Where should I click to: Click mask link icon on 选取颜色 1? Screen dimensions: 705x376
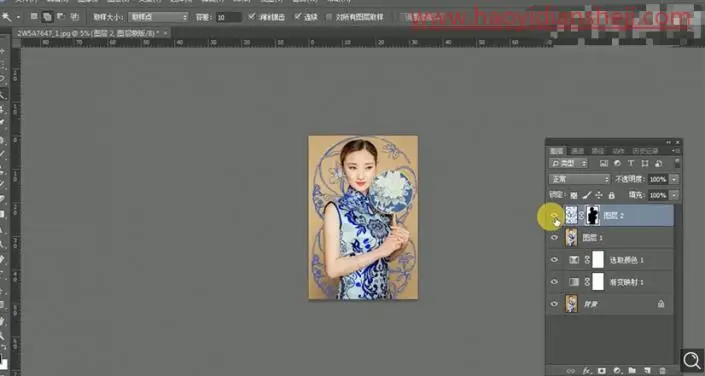pos(587,260)
